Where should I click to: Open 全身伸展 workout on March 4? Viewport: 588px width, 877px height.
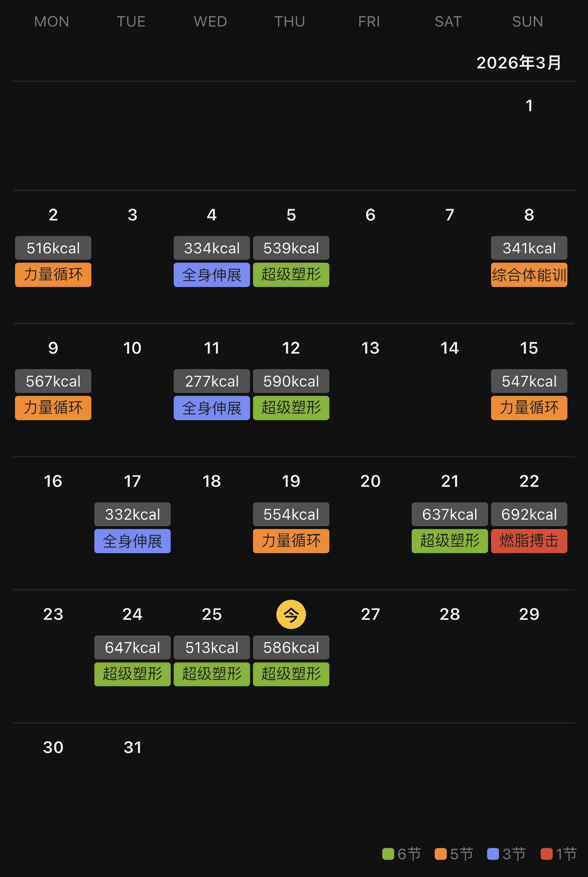click(x=212, y=275)
